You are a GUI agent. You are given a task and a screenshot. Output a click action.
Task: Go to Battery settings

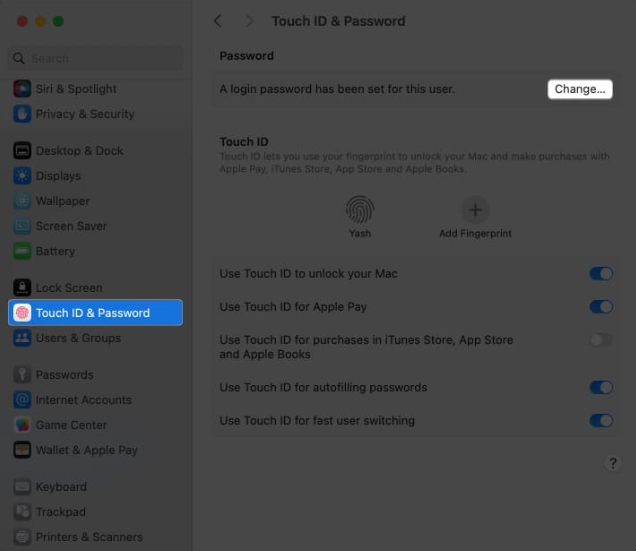pos(55,251)
